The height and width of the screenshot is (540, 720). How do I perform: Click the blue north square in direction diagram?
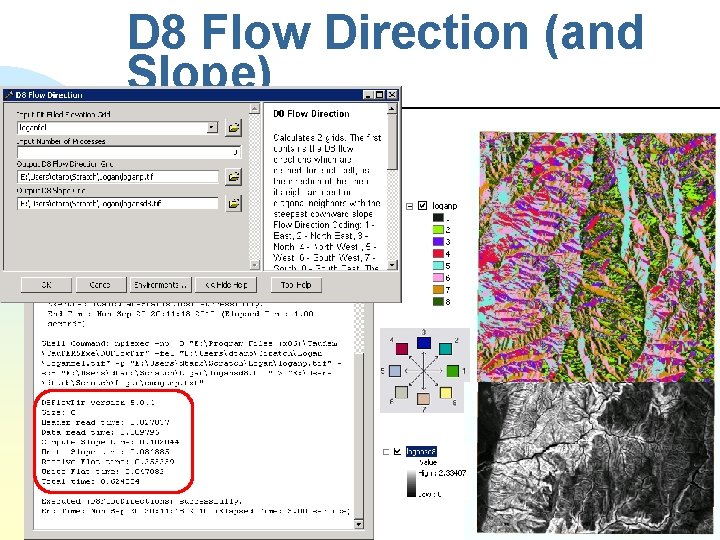pos(423,343)
